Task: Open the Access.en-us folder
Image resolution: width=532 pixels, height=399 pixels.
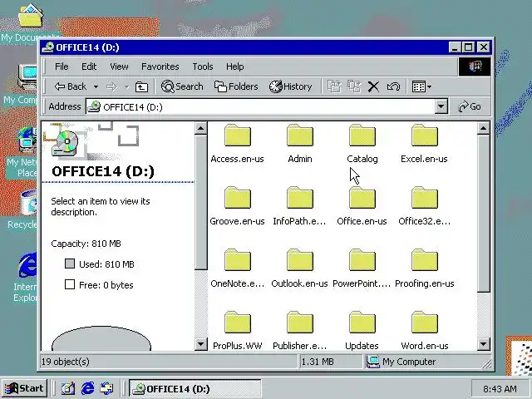Action: [x=237, y=144]
